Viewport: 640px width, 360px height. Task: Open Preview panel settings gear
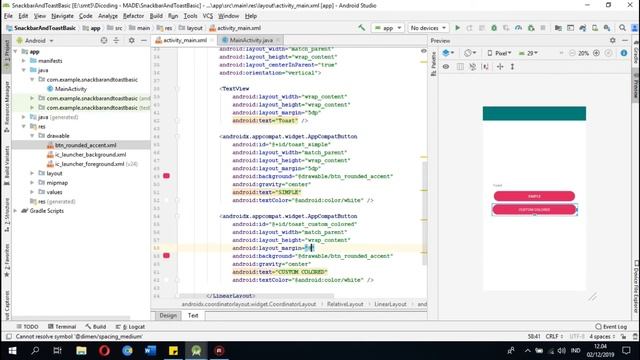[613, 40]
